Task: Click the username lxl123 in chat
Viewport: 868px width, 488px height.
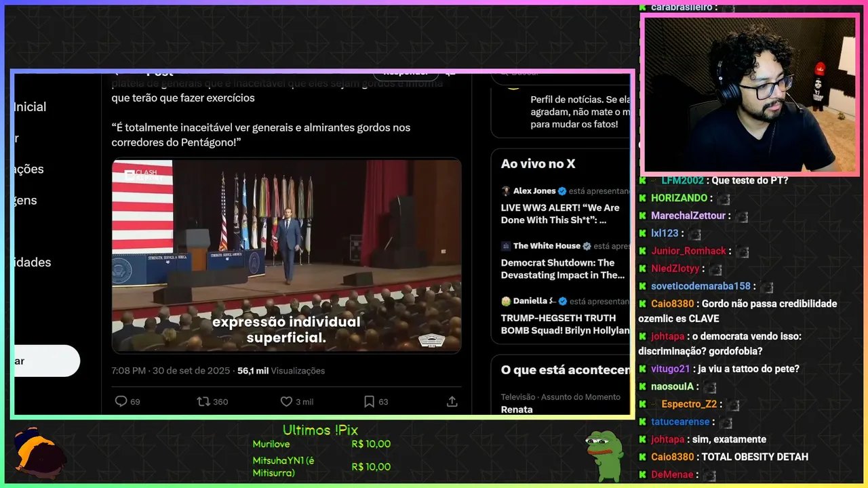Action: 665,233
